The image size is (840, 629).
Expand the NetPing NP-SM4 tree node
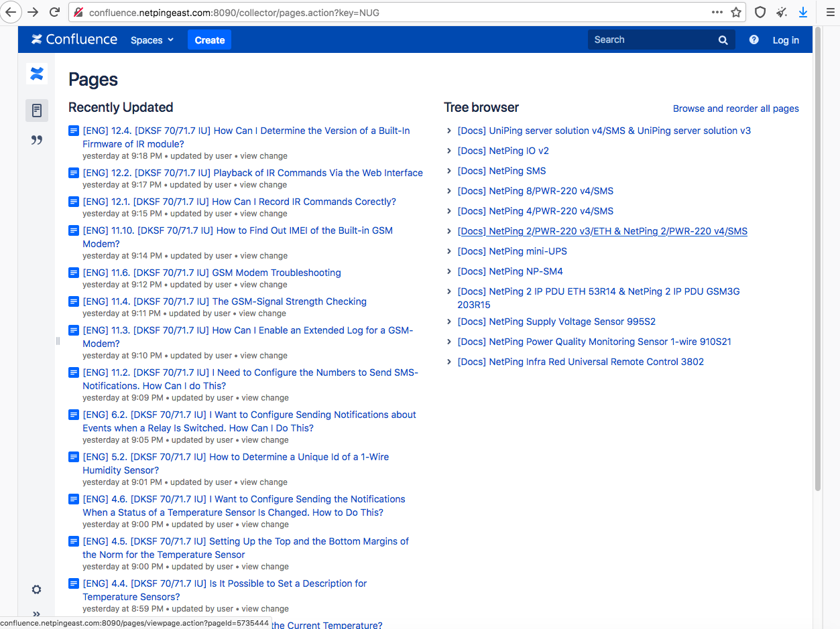449,272
